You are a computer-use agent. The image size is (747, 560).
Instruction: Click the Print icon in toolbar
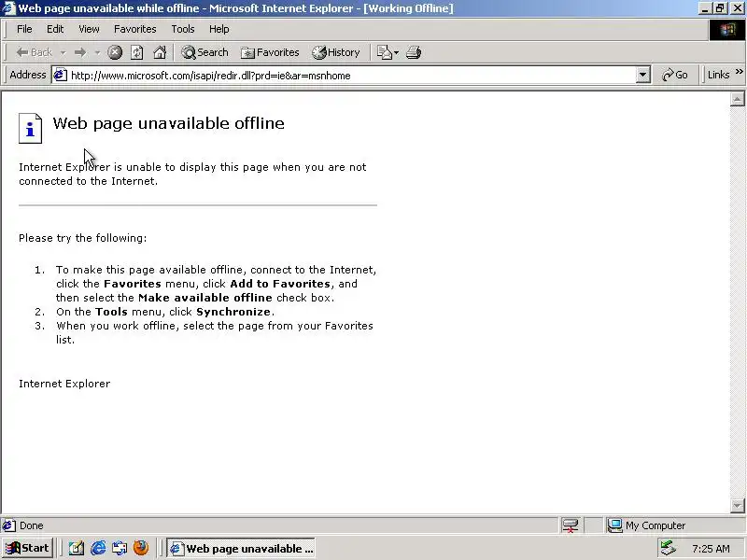(414, 52)
